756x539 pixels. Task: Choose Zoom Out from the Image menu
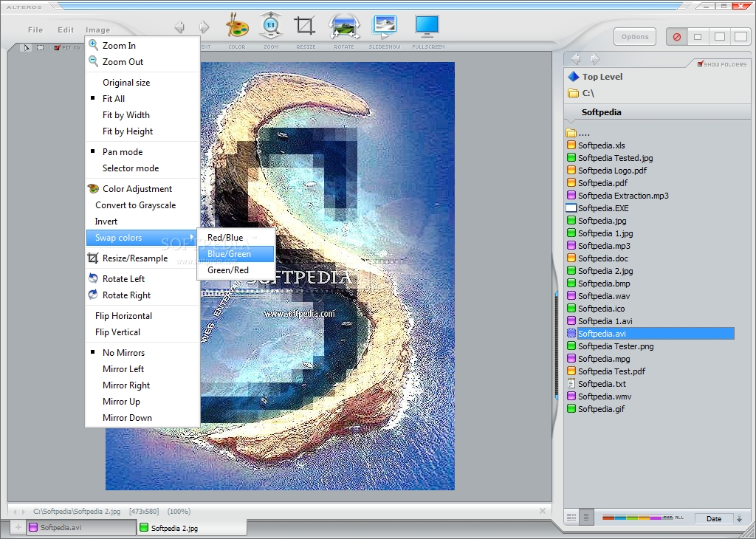tap(142, 62)
